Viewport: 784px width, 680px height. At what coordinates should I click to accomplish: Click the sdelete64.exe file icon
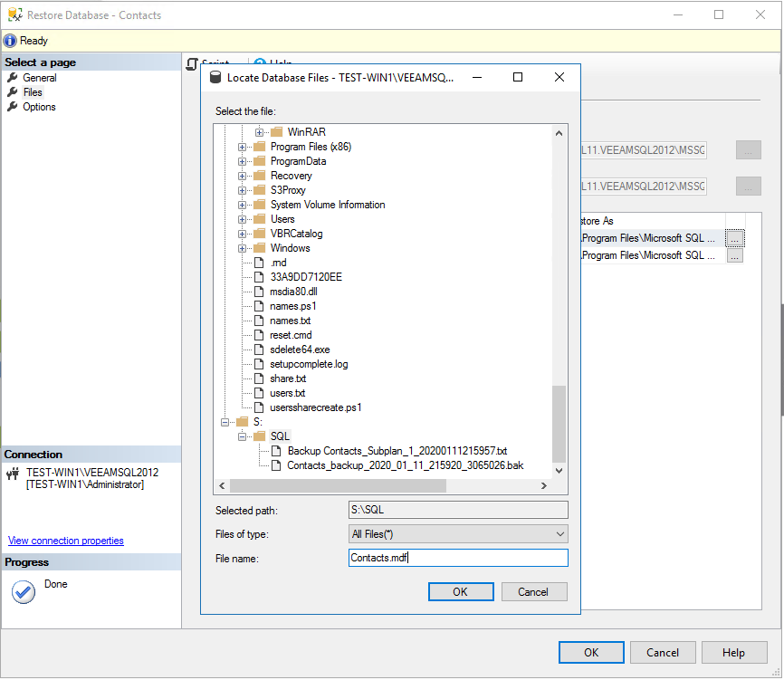pos(259,350)
